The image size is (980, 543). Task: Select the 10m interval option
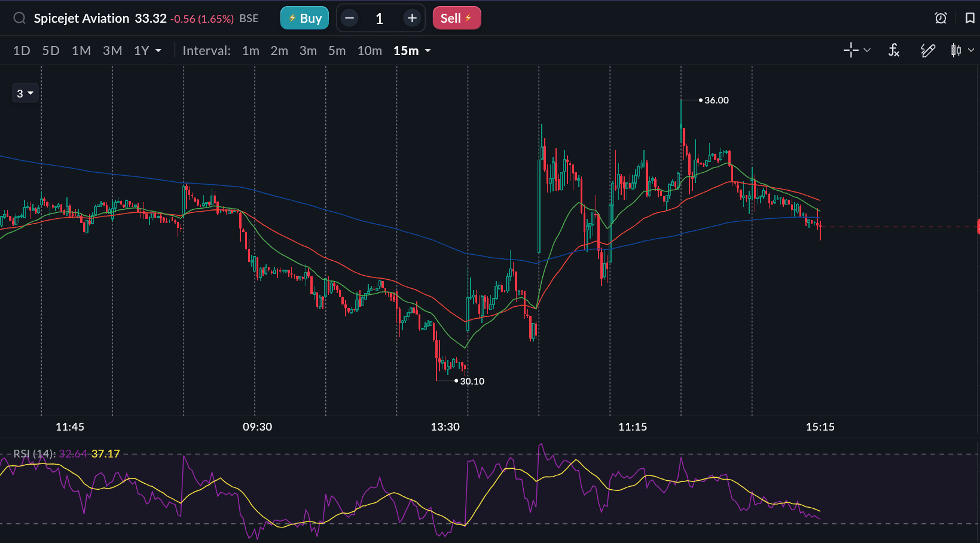tap(370, 51)
